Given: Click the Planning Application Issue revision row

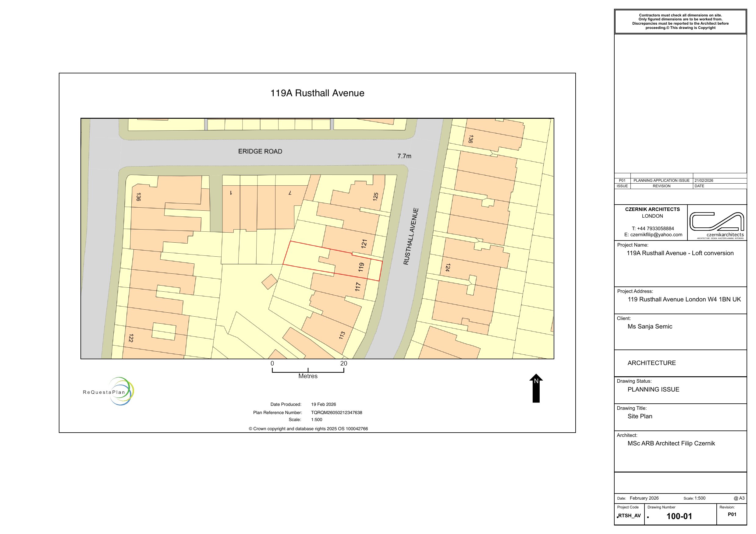Looking at the screenshot, I should 661,181.
